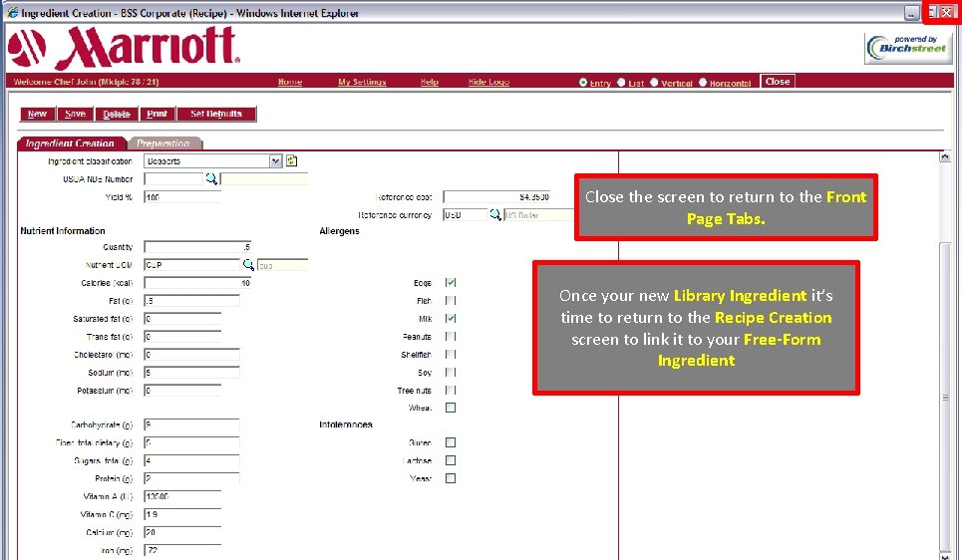Click the Saturated fat (g) input field
The width and height of the screenshot is (962, 560).
pos(182,318)
